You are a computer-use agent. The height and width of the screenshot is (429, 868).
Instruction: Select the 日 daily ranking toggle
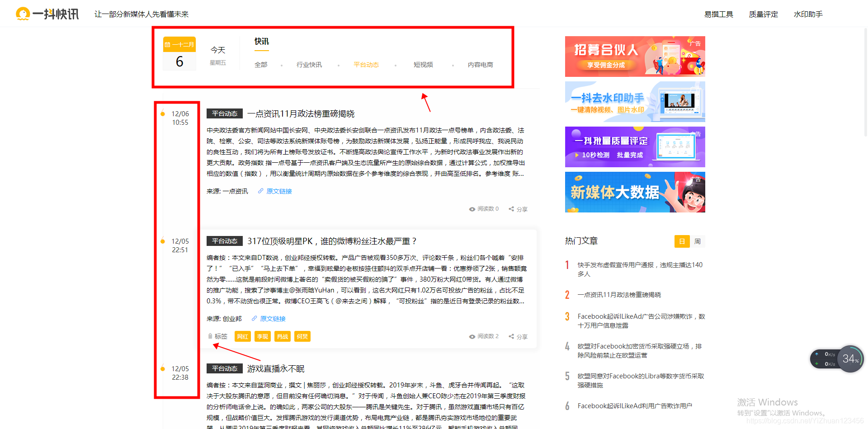682,241
